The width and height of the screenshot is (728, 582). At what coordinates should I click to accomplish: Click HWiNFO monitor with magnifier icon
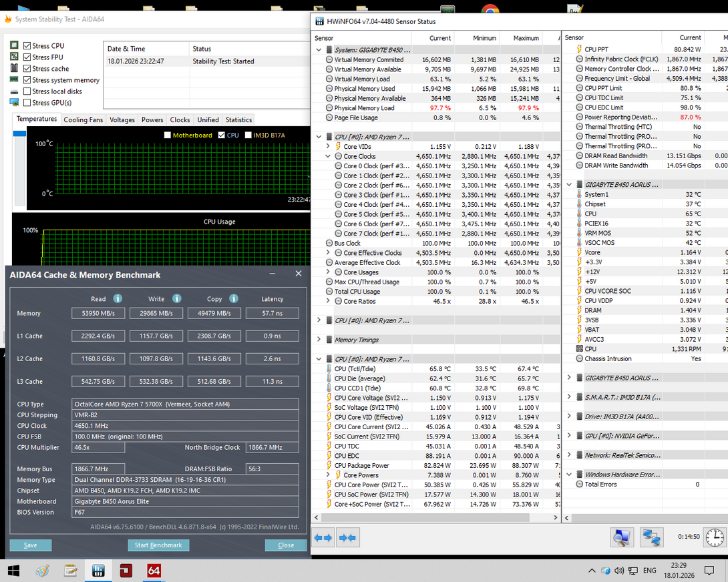pyautogui.click(x=622, y=537)
